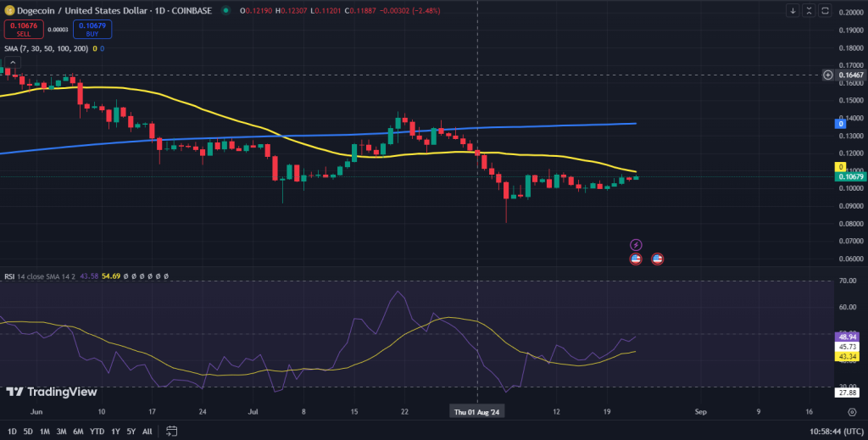Collapse the indicator legend with chevron

tap(13, 63)
